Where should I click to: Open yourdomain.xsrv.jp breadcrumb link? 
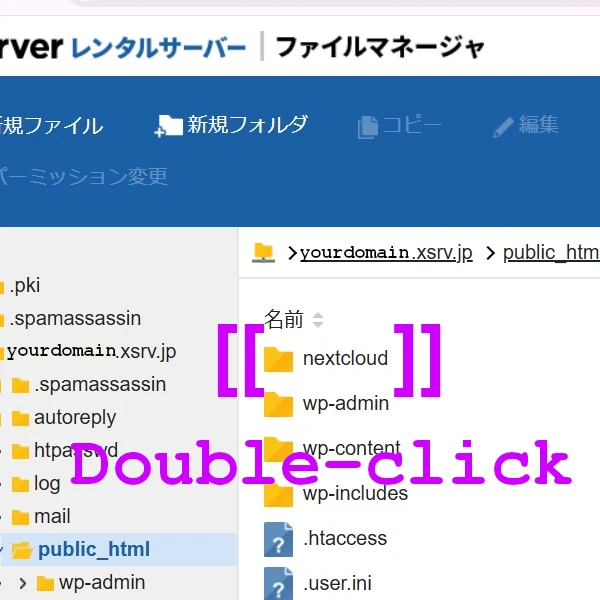tap(386, 253)
